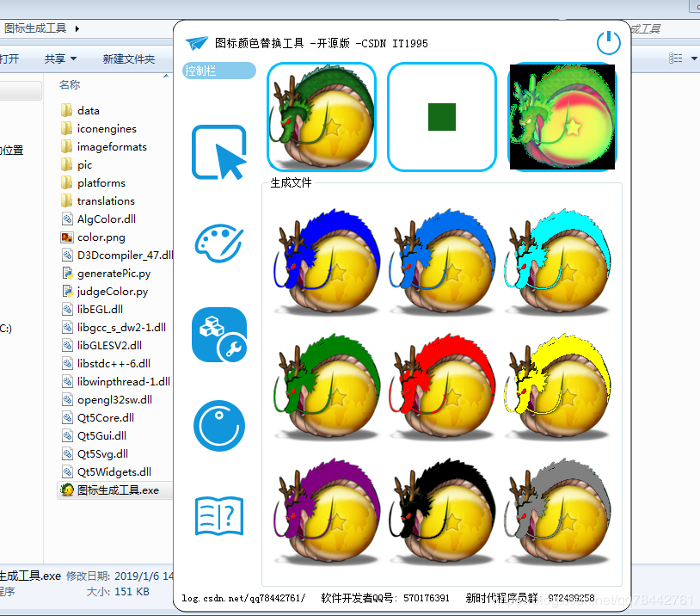Open the 共享 dropdown menu
Viewport: 700px width, 616px height.
click(x=60, y=59)
